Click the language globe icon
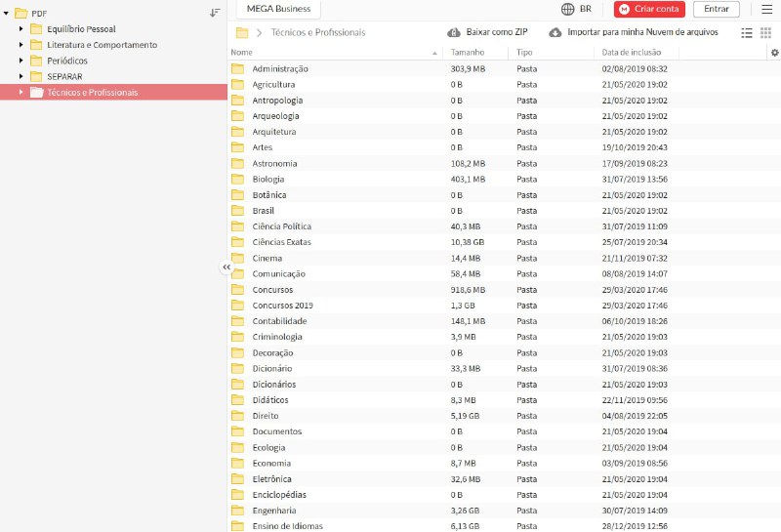Image resolution: width=781 pixels, height=532 pixels. click(x=567, y=9)
